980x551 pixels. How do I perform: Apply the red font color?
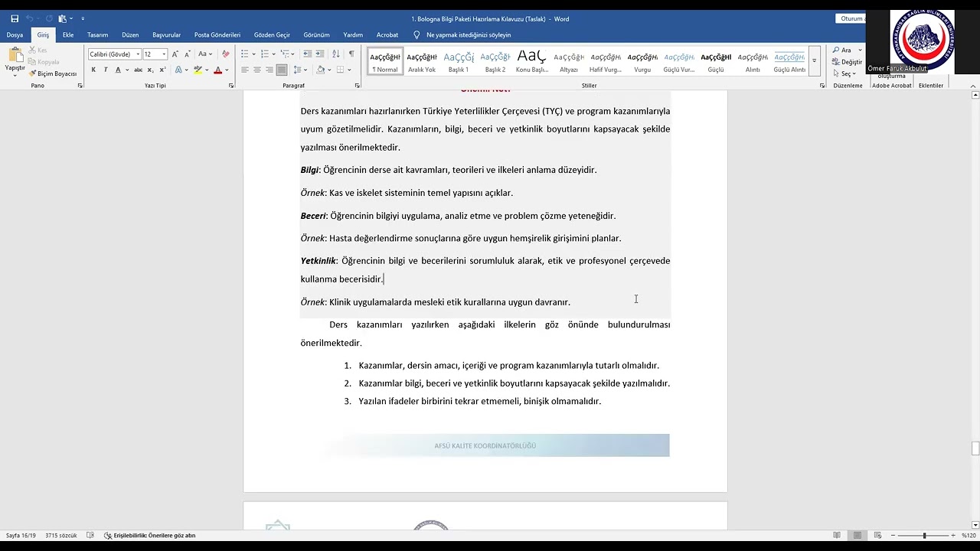click(x=217, y=70)
